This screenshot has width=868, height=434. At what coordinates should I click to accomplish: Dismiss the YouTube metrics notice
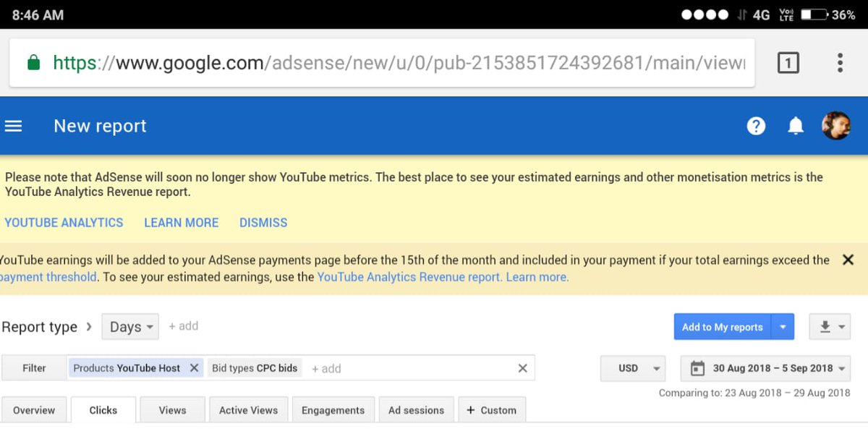263,223
